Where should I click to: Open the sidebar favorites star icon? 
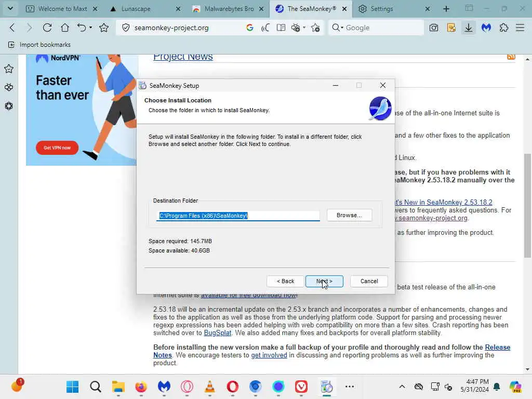pos(9,69)
